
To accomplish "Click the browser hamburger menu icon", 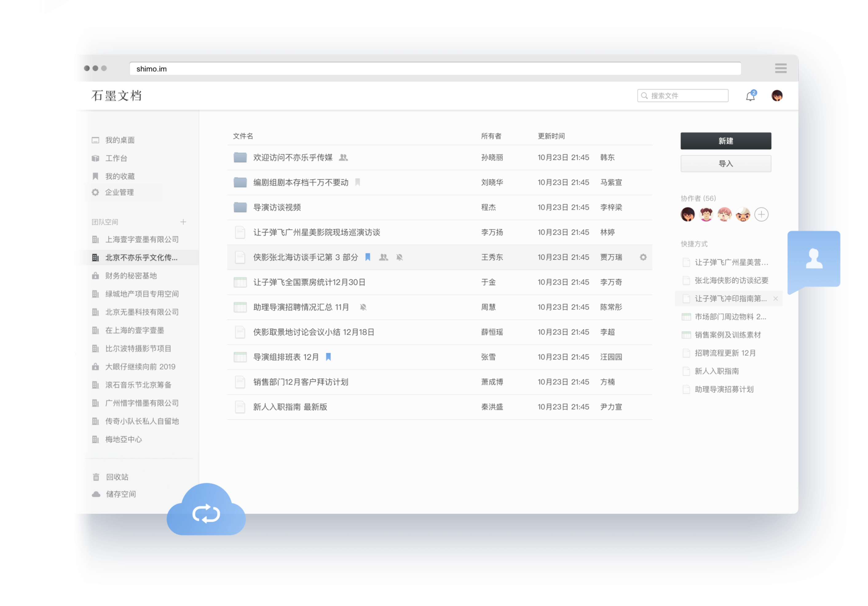I will click(x=781, y=69).
